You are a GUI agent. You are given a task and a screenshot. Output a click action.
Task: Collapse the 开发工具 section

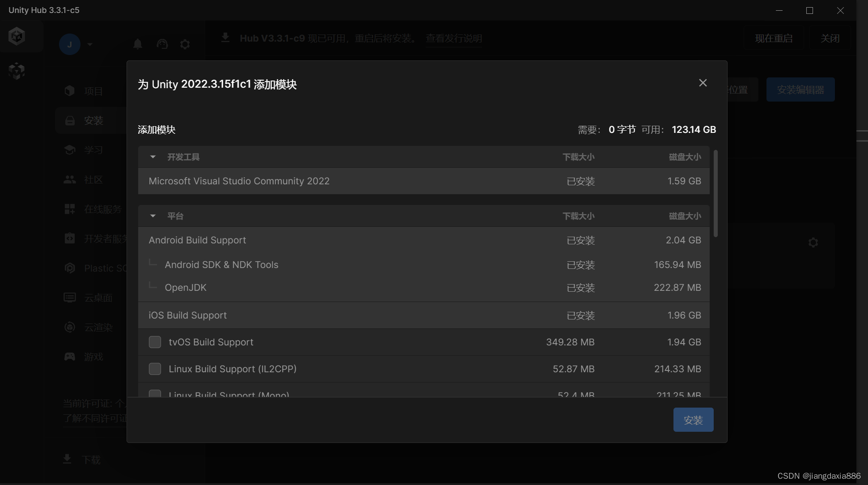point(153,157)
